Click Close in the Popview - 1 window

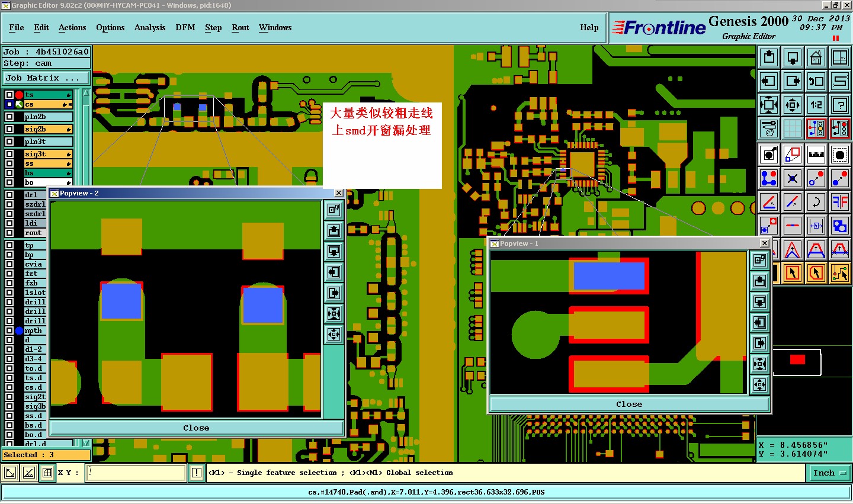pos(629,404)
